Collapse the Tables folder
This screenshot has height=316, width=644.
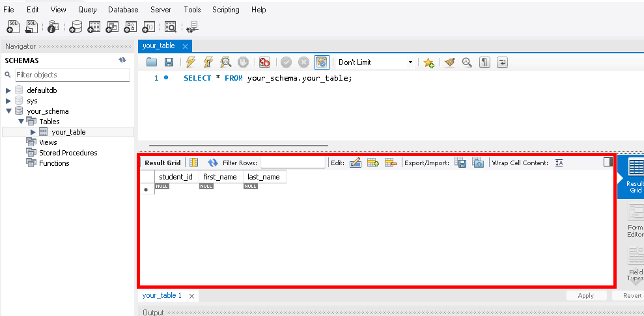[x=21, y=122]
